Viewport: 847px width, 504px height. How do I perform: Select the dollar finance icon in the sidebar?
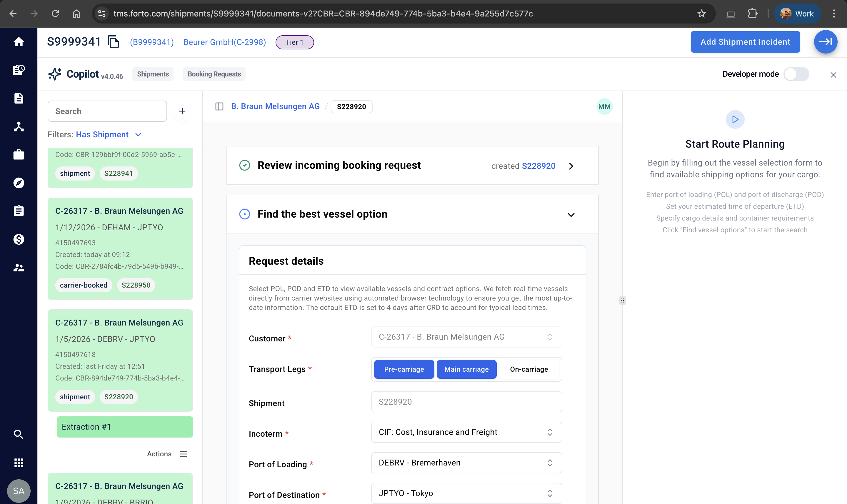pyautogui.click(x=19, y=239)
